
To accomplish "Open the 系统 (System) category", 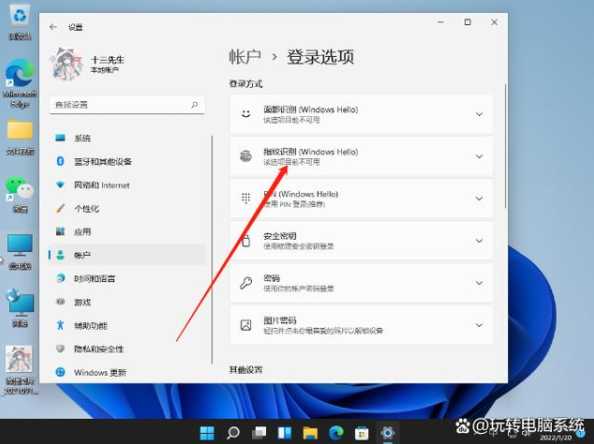I will pos(127,138).
